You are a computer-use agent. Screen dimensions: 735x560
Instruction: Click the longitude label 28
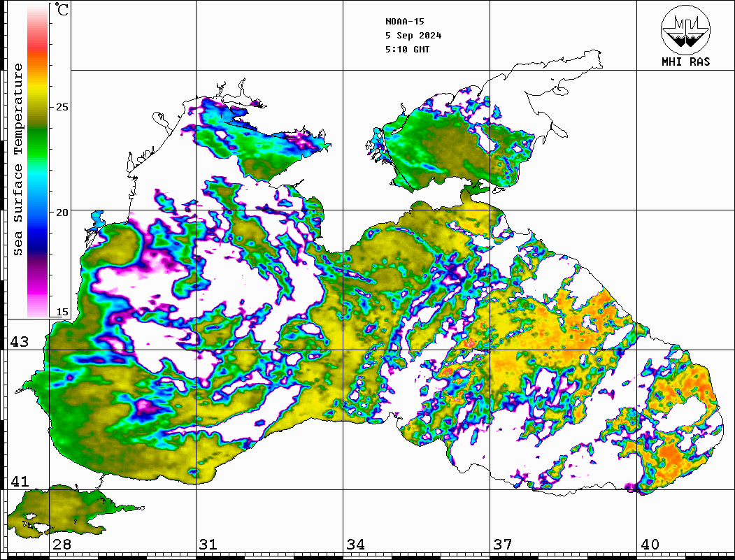pos(62,545)
